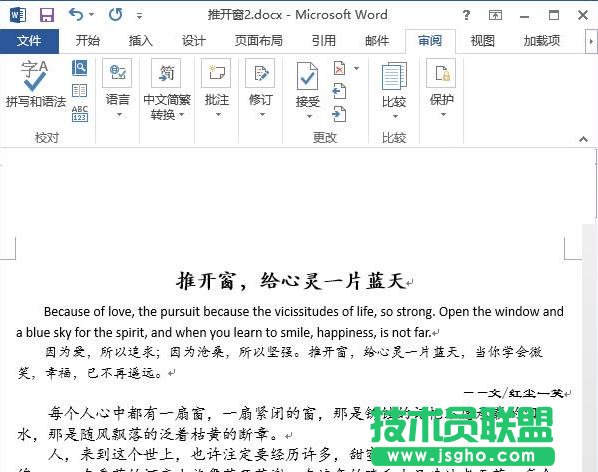Click the 修订 track changes icon

click(x=260, y=73)
